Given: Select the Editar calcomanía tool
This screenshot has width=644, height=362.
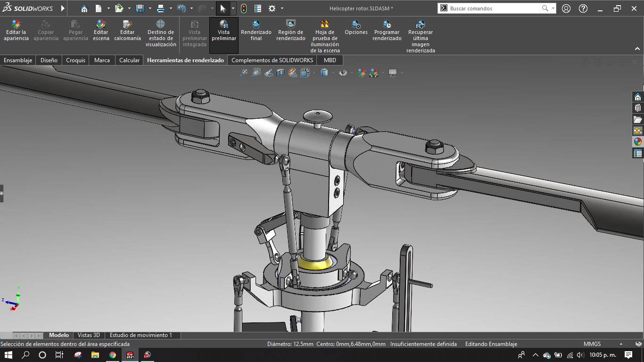Looking at the screenshot, I should 127,31.
